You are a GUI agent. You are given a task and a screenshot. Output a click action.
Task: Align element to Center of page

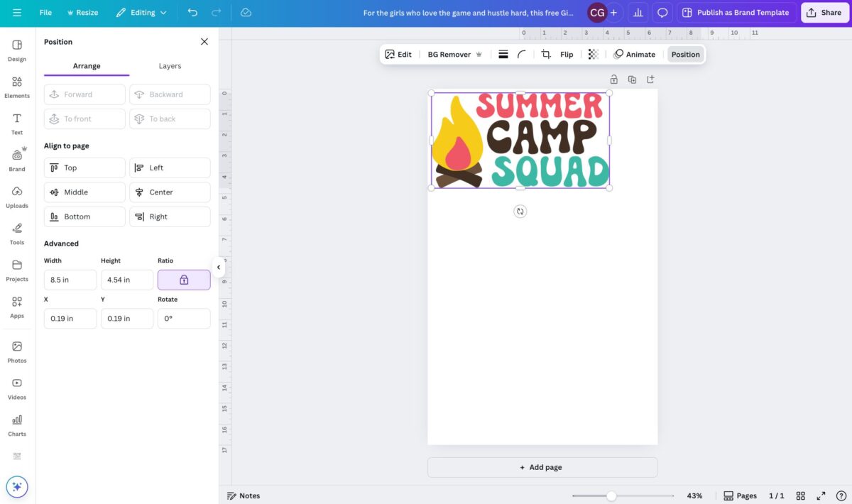(170, 192)
